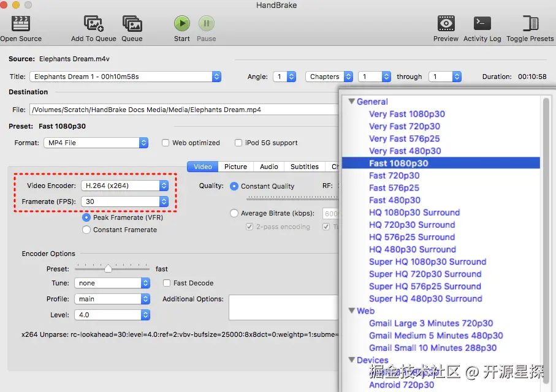
Task: Enable the iPod 5G support checkbox
Action: click(238, 143)
